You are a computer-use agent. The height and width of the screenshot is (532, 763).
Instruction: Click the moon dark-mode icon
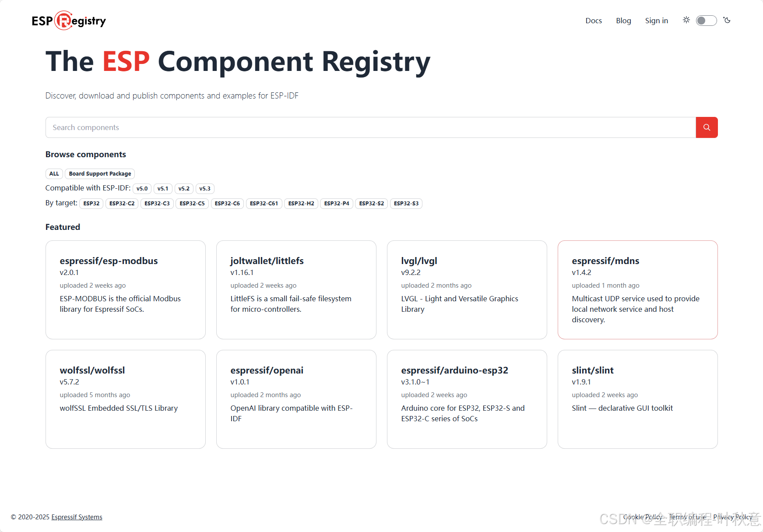727,20
